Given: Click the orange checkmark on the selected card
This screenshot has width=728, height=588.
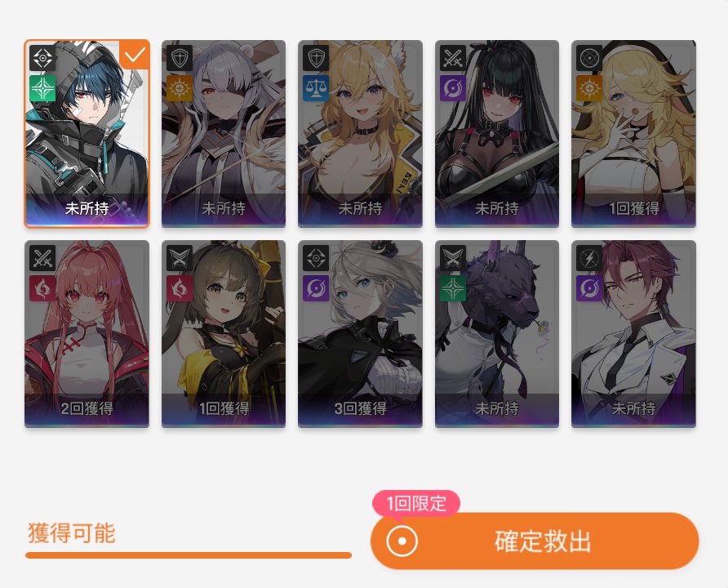Looking at the screenshot, I should click(134, 55).
